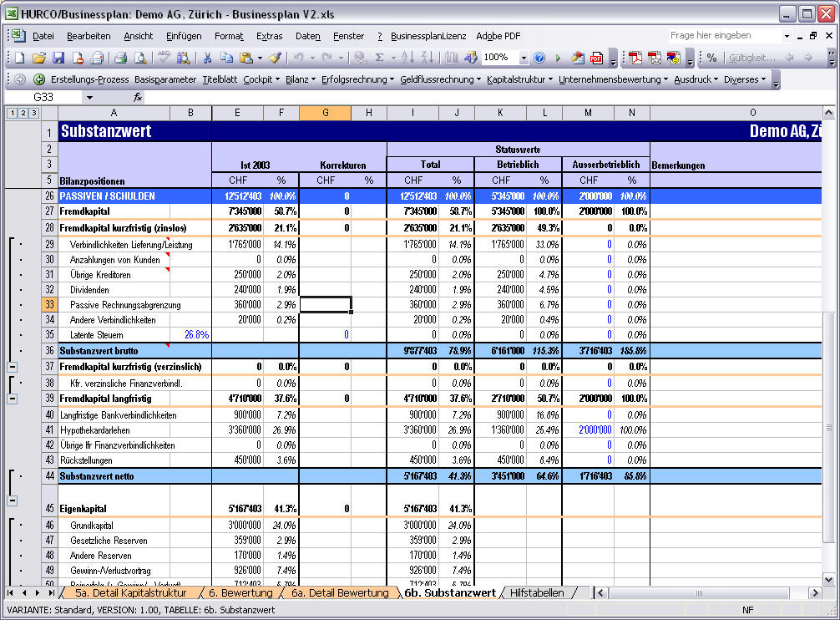
Task: Copy the selection using the Copy icon
Action: tap(226, 58)
